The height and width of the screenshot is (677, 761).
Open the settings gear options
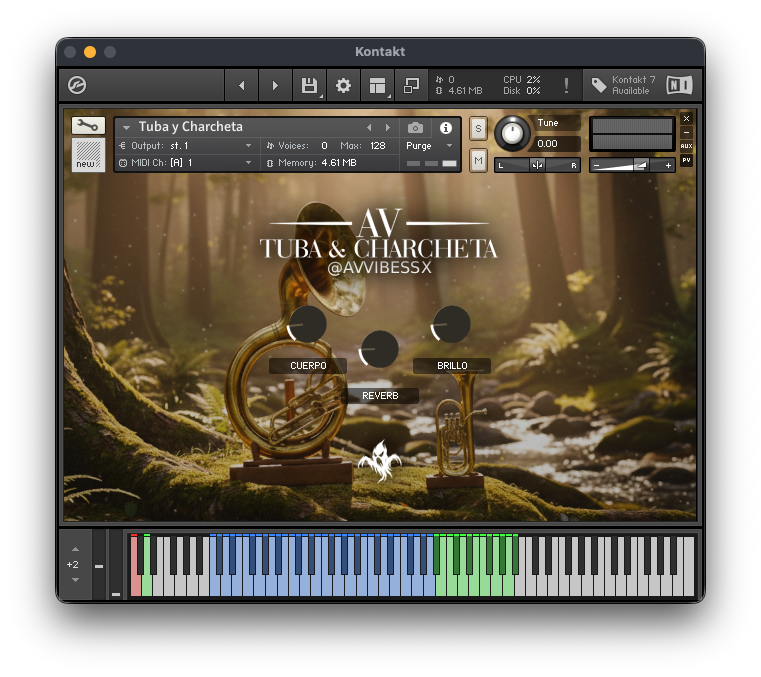[343, 85]
